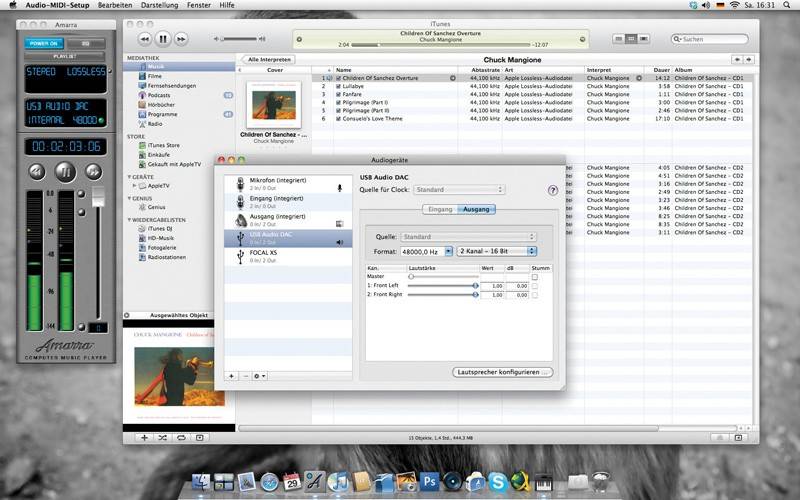The width and height of the screenshot is (800, 500).
Task: Select the Eingang (integriert) device
Action: (x=288, y=202)
